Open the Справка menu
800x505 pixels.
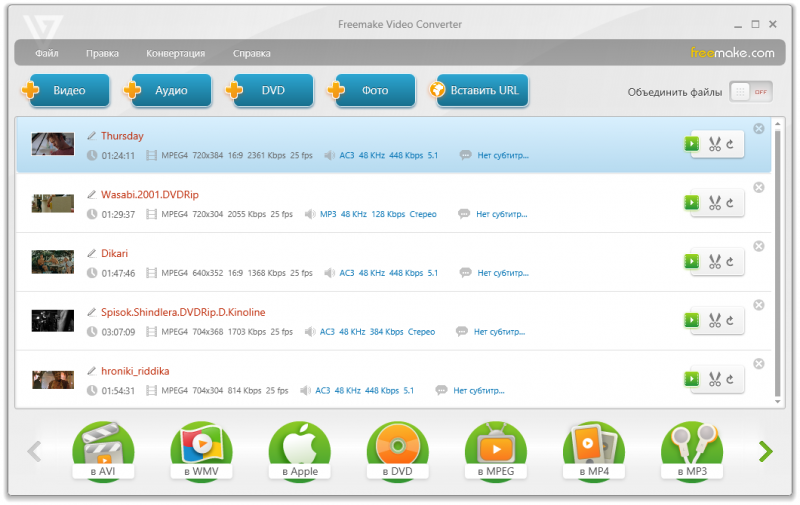252,53
